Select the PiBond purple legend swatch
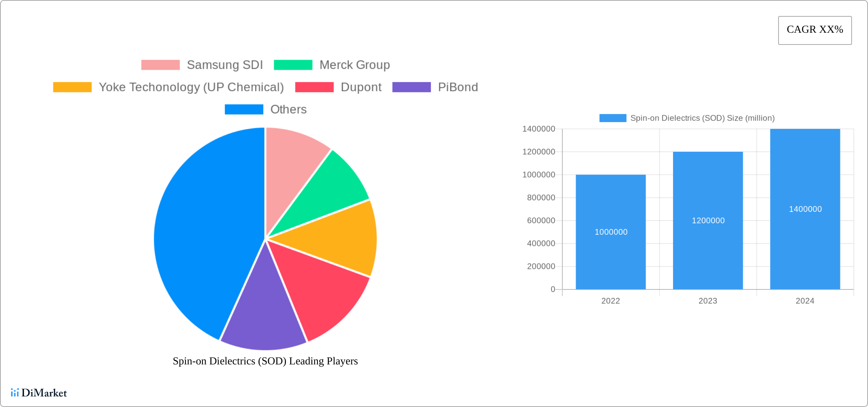Viewport: 868px width, 407px height. (x=412, y=87)
